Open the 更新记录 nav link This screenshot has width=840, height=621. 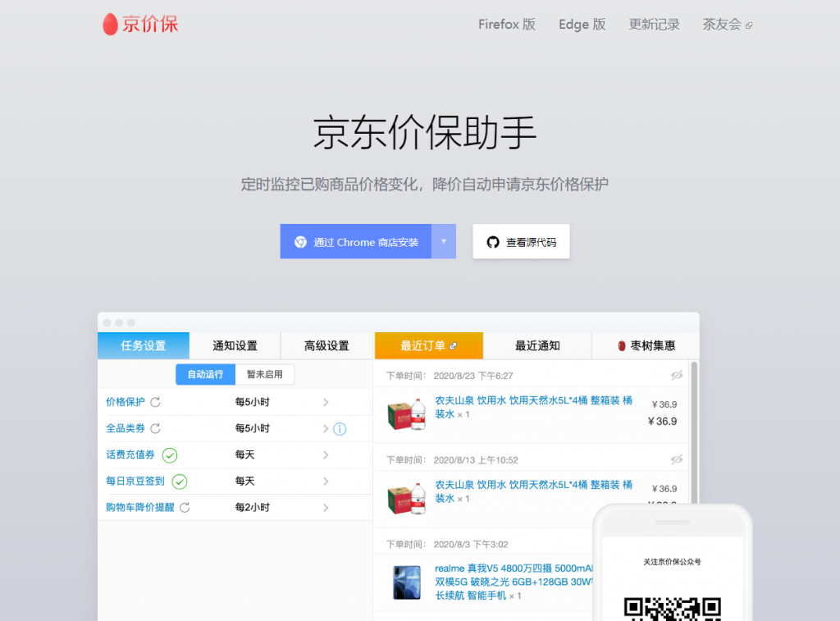click(654, 24)
